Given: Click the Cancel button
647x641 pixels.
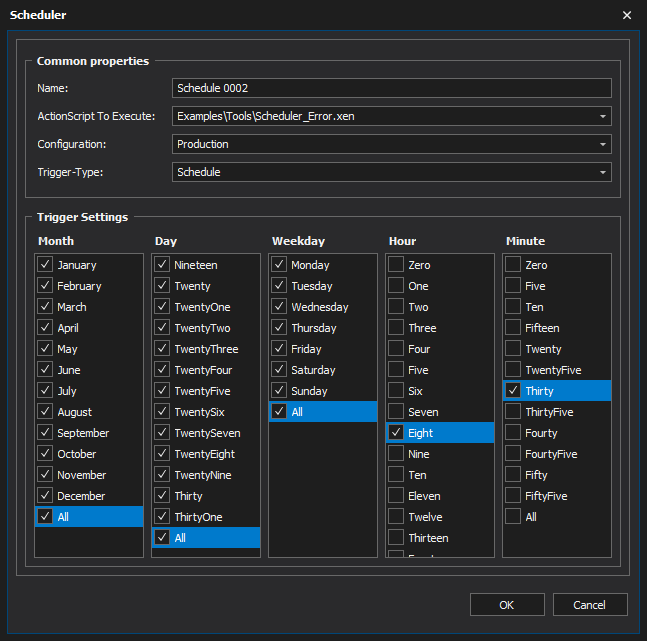Looking at the screenshot, I should tap(590, 605).
